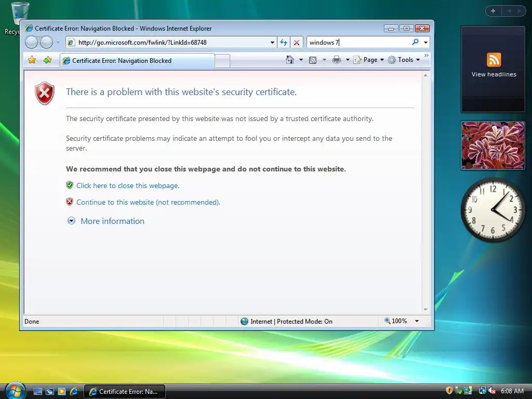Screen dimensions: 532x399
Task: Click the 100% zoom level button
Action: (395, 321)
